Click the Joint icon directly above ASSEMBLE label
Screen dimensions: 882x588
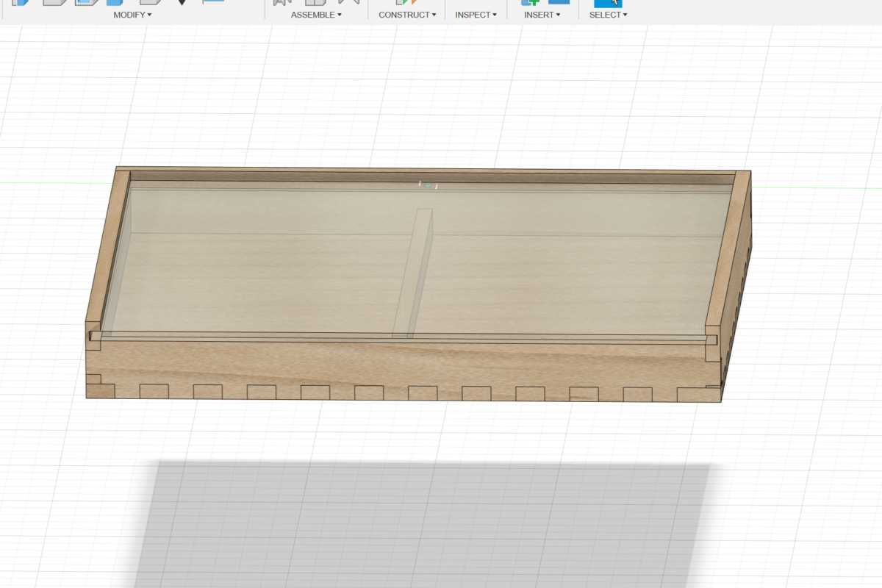[x=315, y=2]
